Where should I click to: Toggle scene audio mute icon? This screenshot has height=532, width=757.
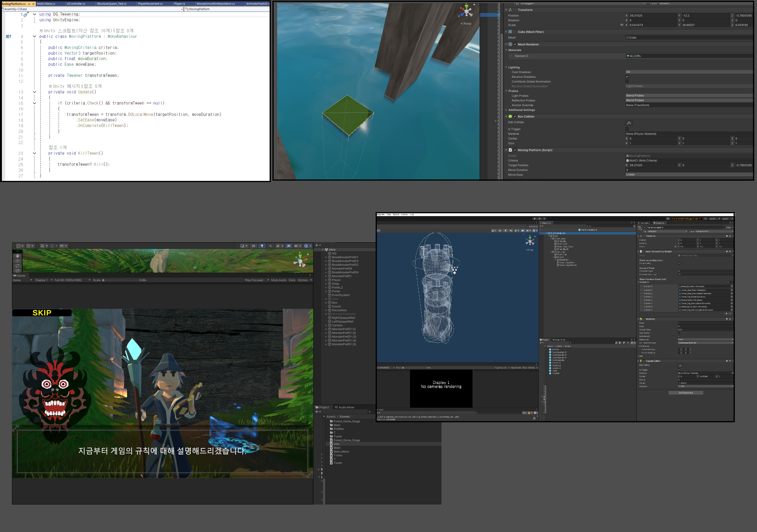(x=270, y=246)
